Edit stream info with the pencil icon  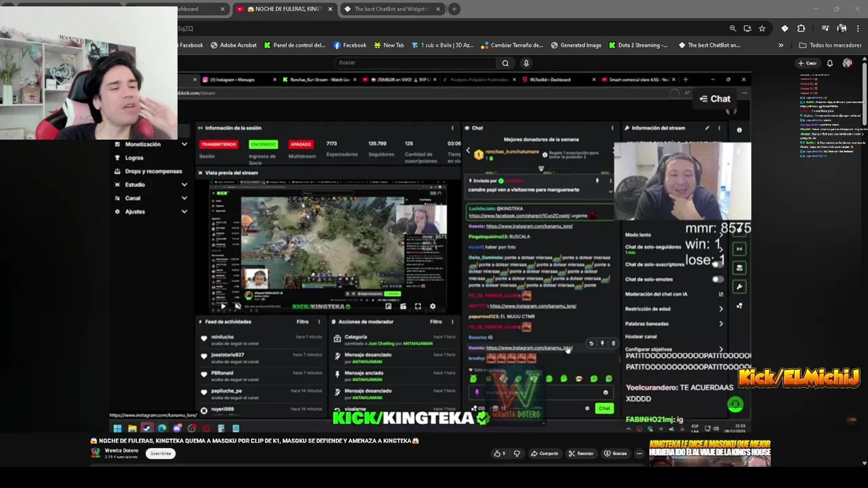707,128
